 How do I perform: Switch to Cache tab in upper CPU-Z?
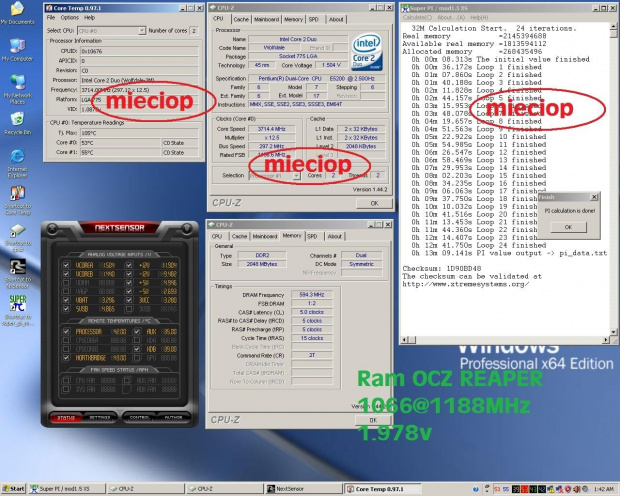tap(241, 19)
